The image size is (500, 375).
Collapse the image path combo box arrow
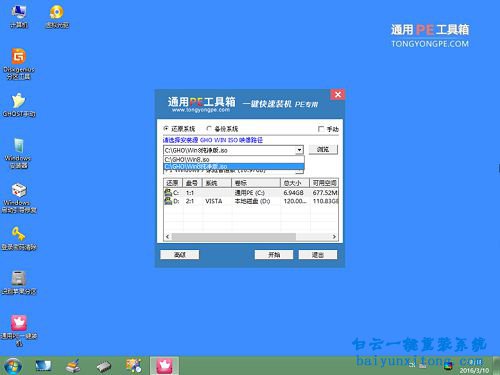299,150
